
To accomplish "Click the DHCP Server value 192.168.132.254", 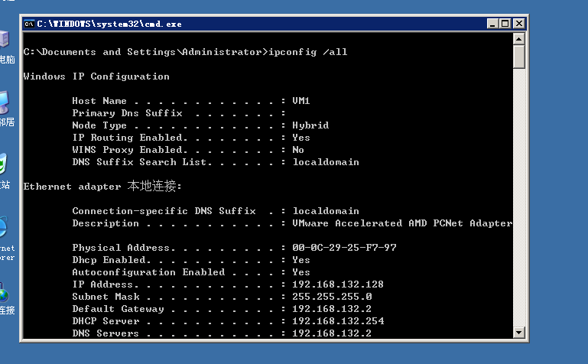I will [338, 321].
